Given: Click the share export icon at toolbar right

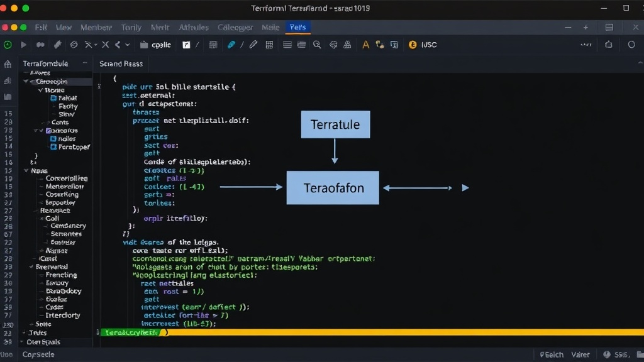Looking at the screenshot, I should tap(609, 45).
